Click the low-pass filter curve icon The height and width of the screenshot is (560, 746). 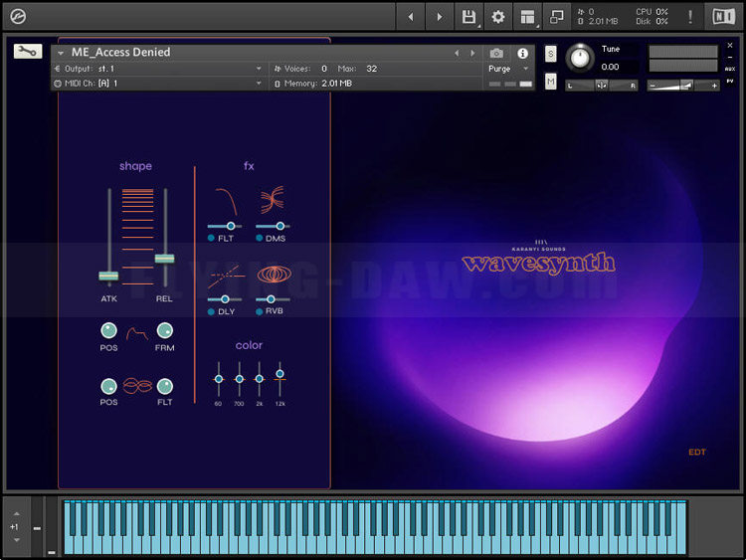coord(226,202)
